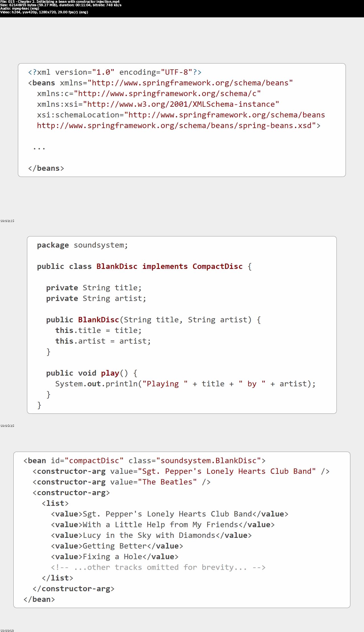Click the this.artist assignment line
This screenshot has width=364, height=632.
103,341
